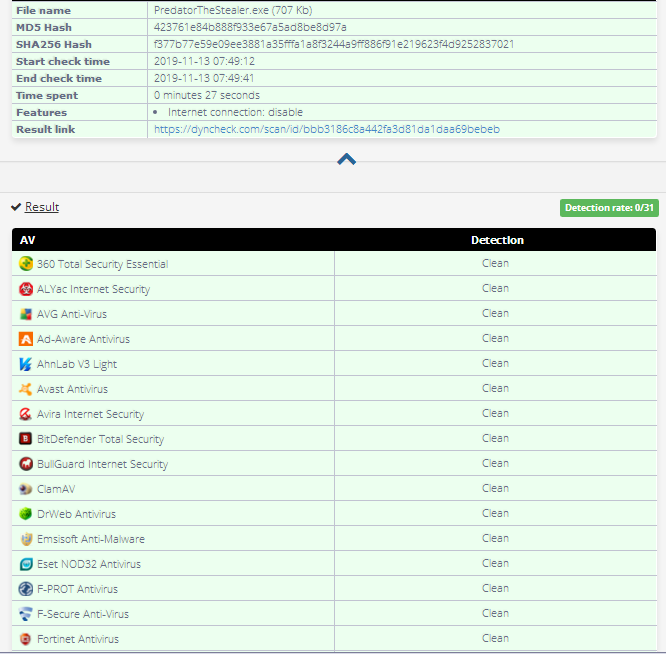
Task: Click Clean result for AVG Anti-Virus
Action: (x=495, y=313)
